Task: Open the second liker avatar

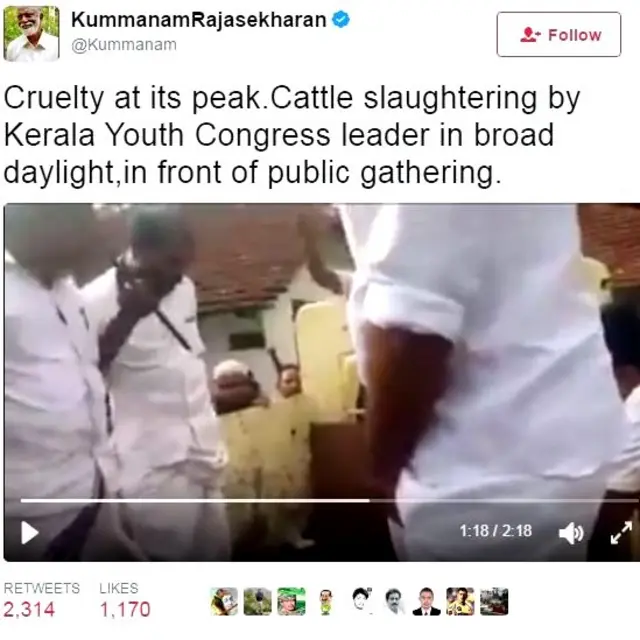Action: coord(258,601)
